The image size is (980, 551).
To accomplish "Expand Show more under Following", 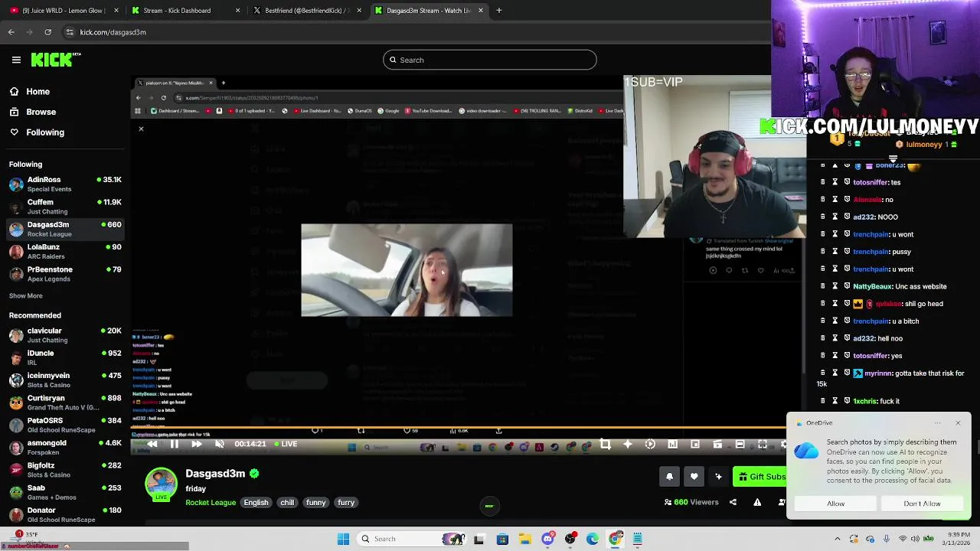I will pyautogui.click(x=26, y=295).
